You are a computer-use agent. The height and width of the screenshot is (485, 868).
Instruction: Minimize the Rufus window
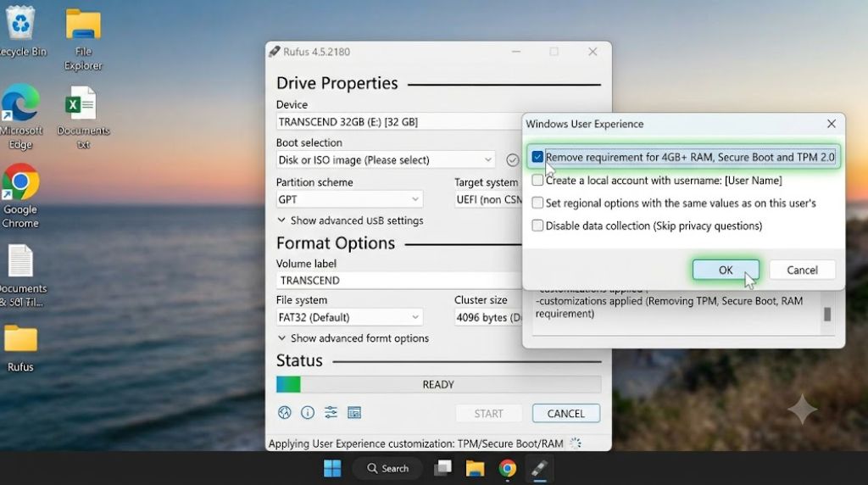[516, 52]
